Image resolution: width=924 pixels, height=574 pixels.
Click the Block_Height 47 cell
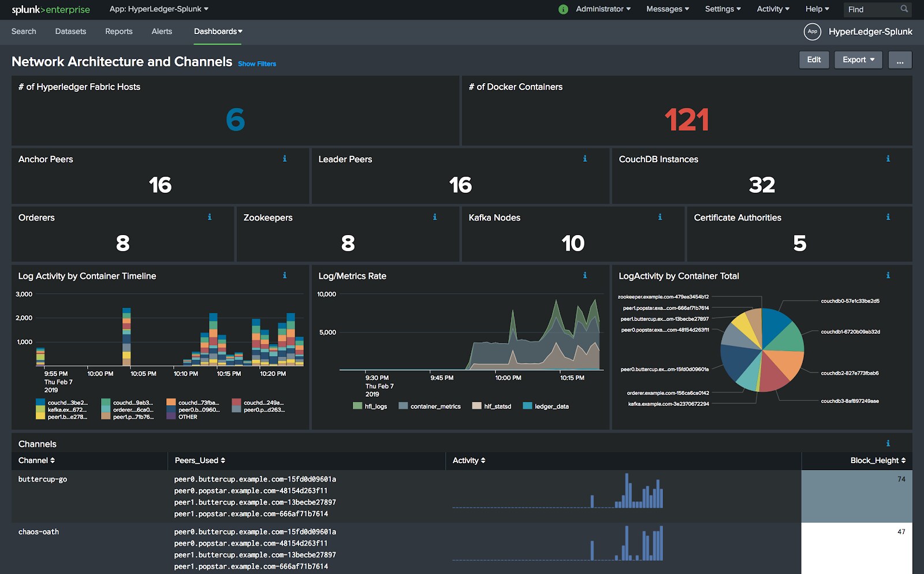pos(857,549)
